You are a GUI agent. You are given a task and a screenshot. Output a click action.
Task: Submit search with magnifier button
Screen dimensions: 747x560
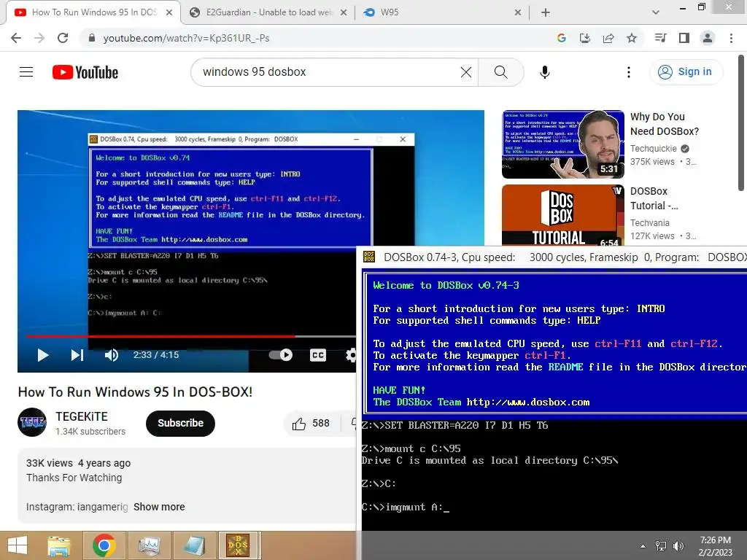pyautogui.click(x=500, y=72)
